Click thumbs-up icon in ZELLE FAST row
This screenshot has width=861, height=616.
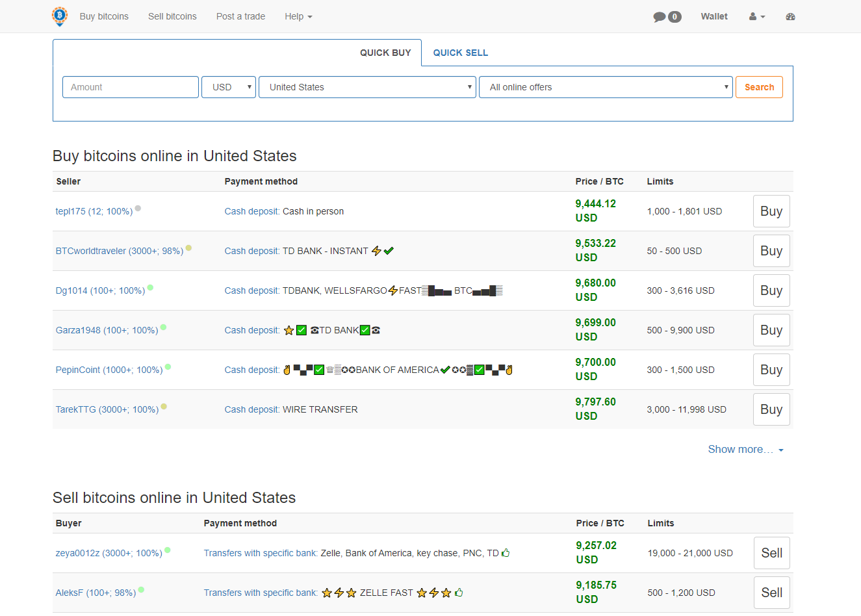459,593
